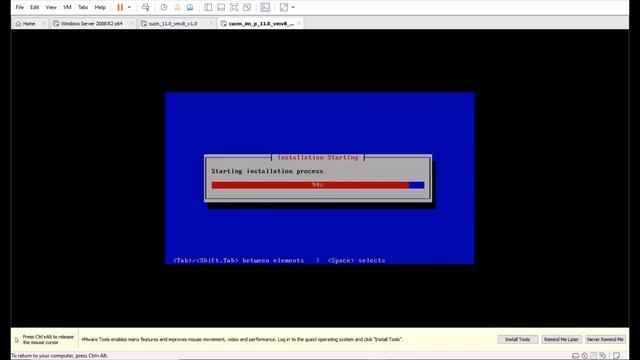Open the Tabs menu
Viewport: 640px width, 360px height.
83,7
